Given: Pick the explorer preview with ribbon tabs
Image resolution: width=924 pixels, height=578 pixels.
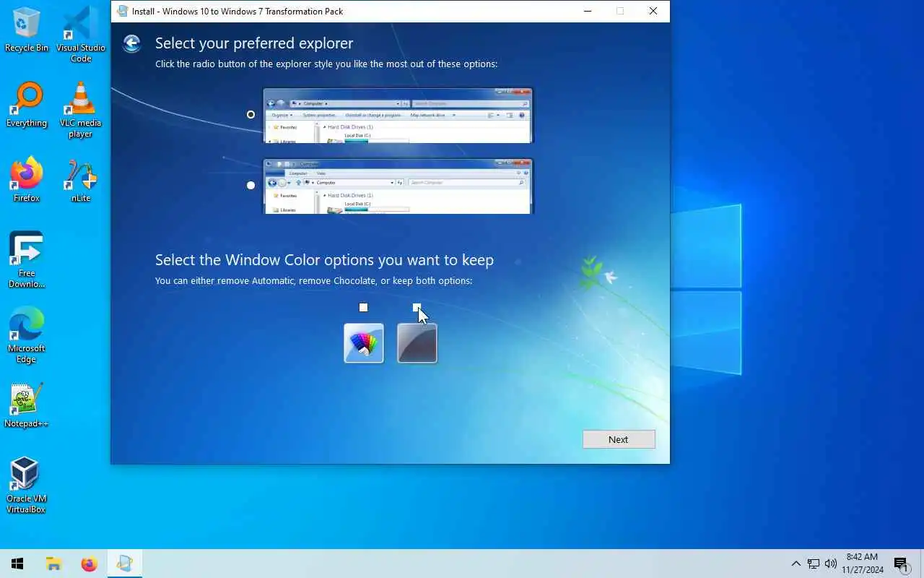Looking at the screenshot, I should point(398,186).
